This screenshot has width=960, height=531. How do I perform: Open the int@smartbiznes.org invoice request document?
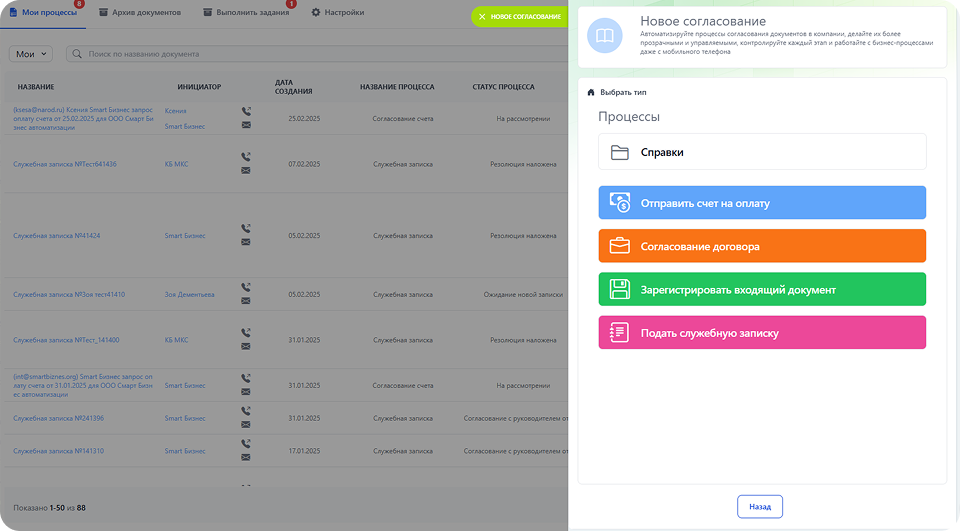(83, 386)
